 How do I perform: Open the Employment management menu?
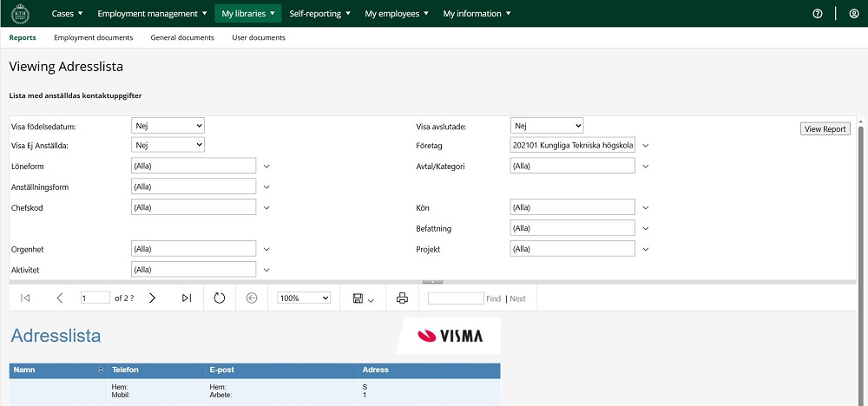tap(151, 14)
